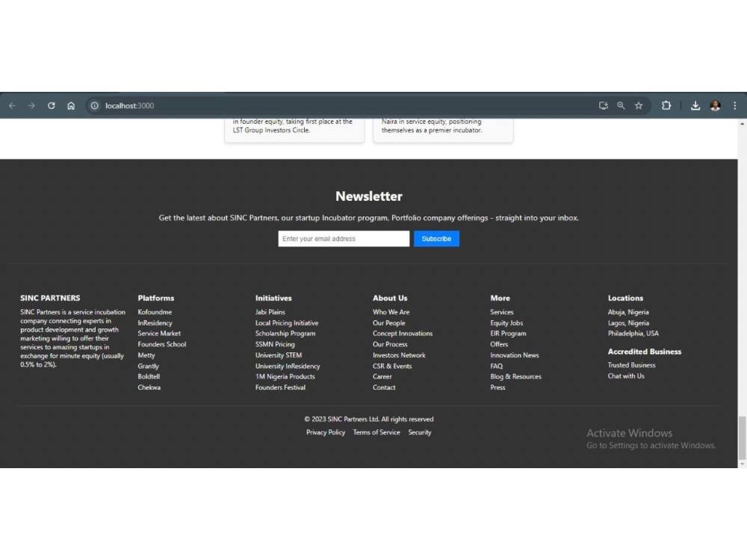Image resolution: width=747 pixels, height=560 pixels.
Task: Open the EIR Program link
Action: pos(508,333)
